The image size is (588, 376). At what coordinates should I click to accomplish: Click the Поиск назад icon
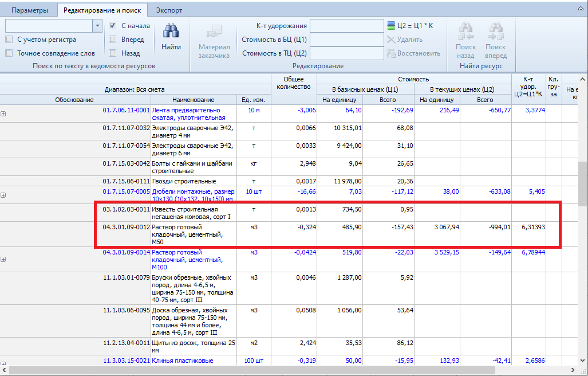click(465, 32)
